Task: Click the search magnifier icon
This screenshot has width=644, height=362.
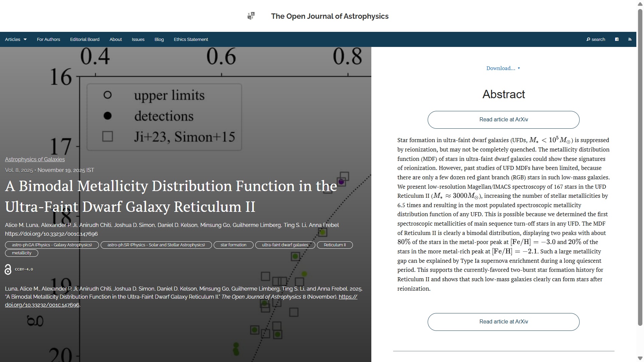Action: 588,40
